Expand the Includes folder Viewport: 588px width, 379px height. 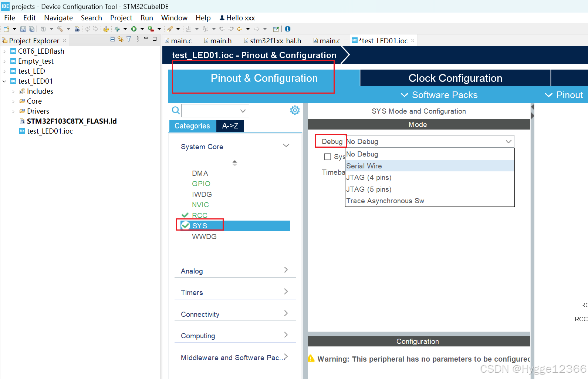click(x=13, y=91)
